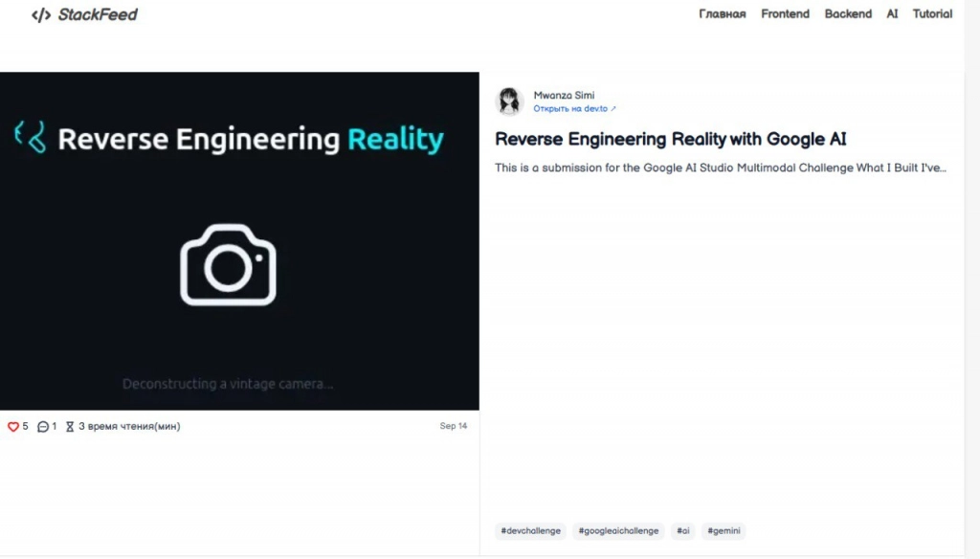
Task: Go to the Главная navigation item
Action: [x=722, y=14]
